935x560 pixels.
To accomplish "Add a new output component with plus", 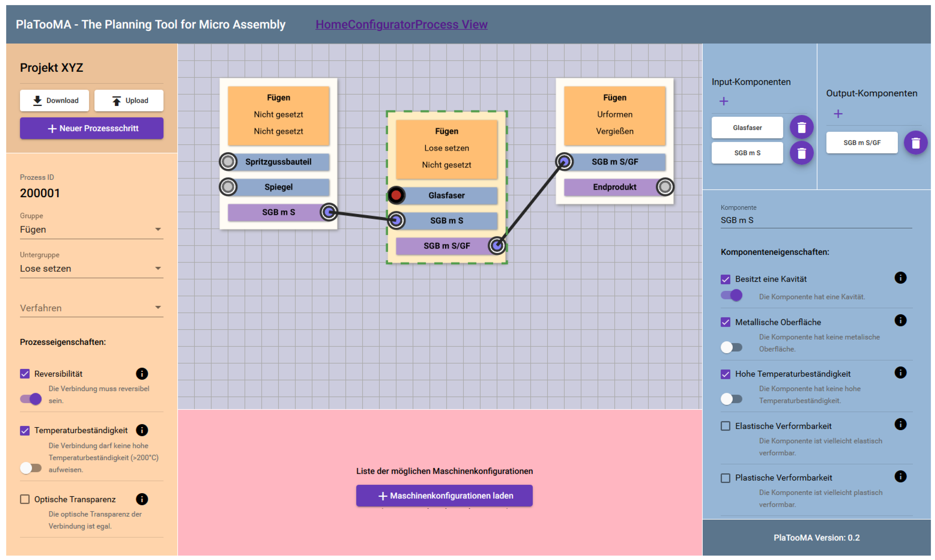I will click(x=838, y=114).
